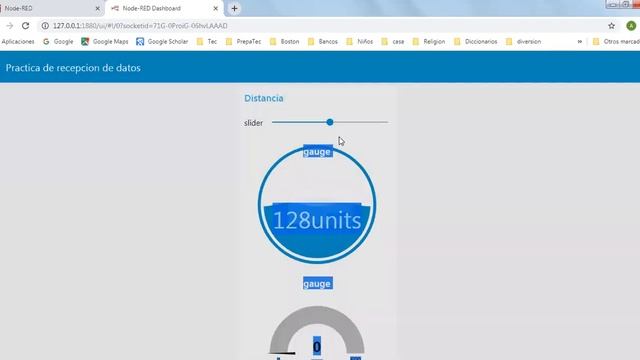
Task: Open the Boston bookmarks folder
Action: pos(284,42)
